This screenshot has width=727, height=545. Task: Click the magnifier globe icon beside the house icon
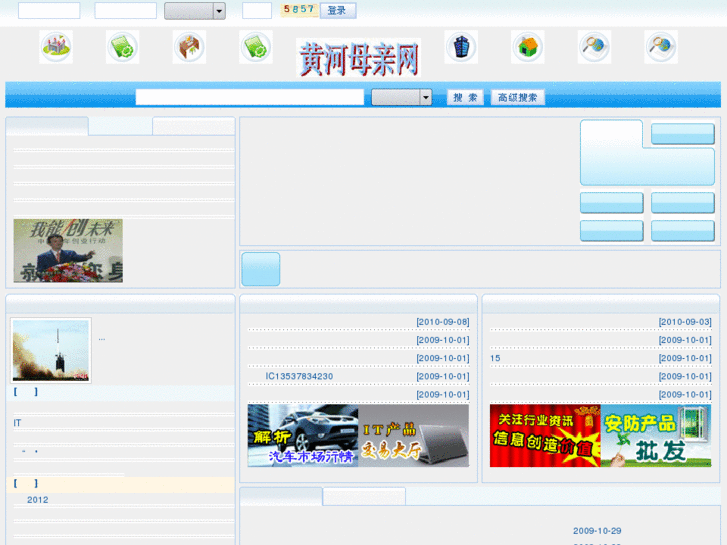coord(594,47)
